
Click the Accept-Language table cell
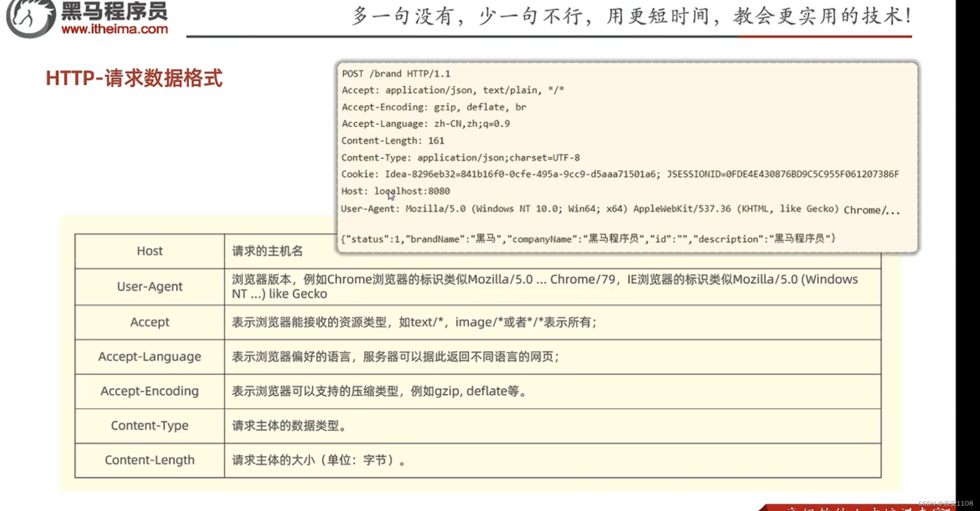pos(150,357)
